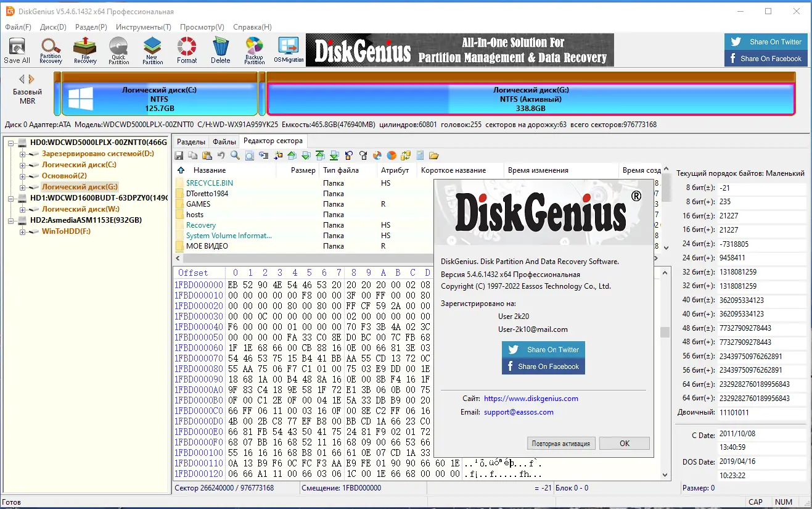
Task: Click the Twitter bird icon in the header
Action: click(x=736, y=42)
